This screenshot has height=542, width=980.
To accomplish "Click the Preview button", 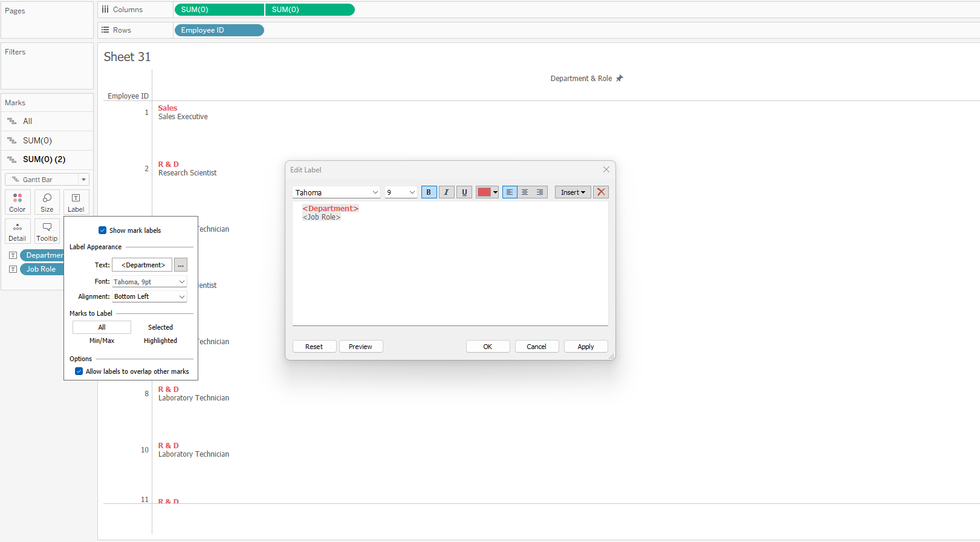I will pyautogui.click(x=361, y=347).
